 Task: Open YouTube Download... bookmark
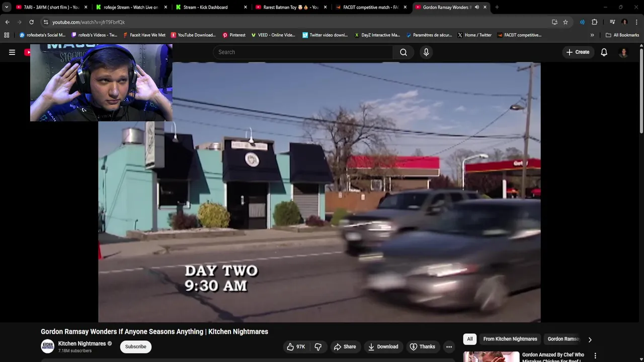point(193,35)
